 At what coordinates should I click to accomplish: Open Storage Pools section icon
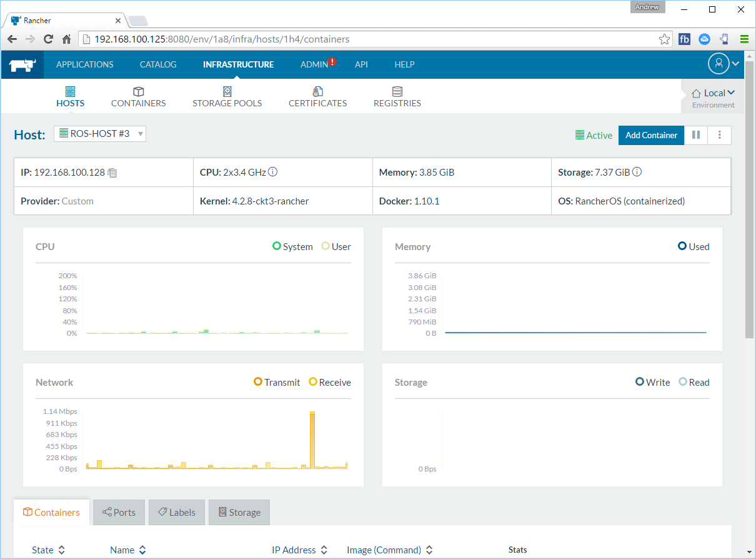tap(227, 92)
